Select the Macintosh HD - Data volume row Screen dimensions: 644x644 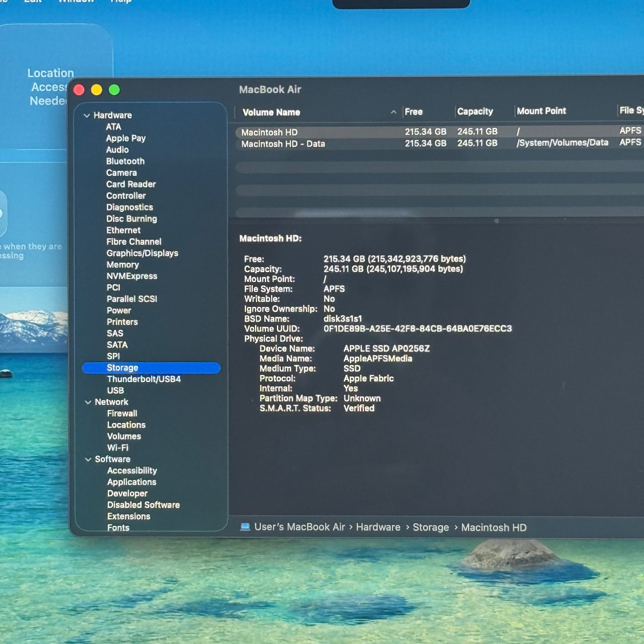(x=283, y=144)
